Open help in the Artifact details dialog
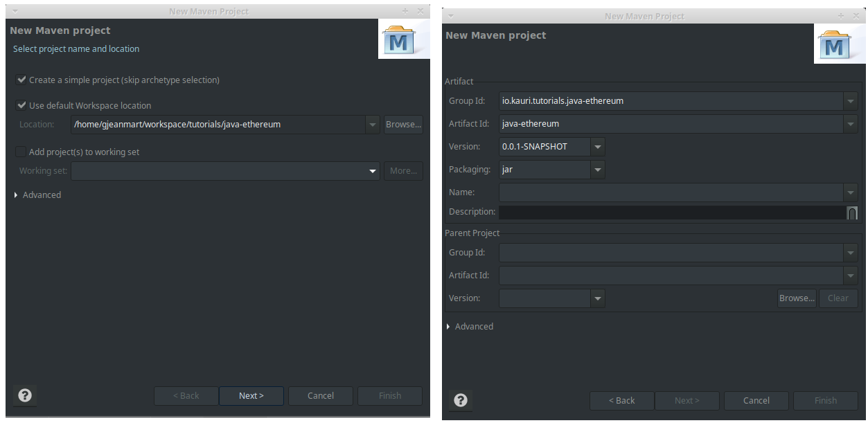 (461, 400)
